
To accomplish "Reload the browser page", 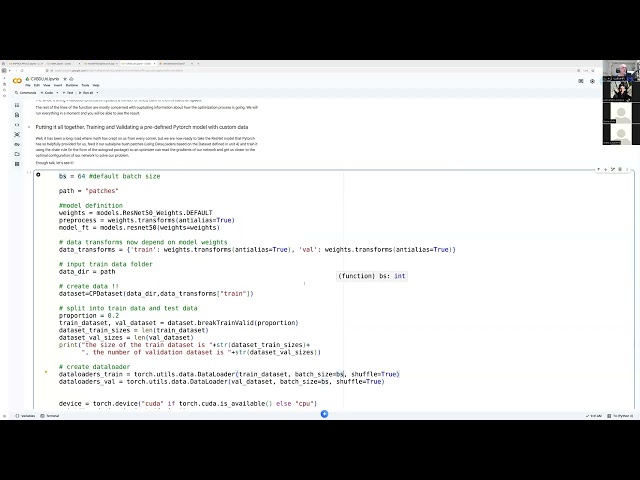I will pyautogui.click(x=22, y=71).
